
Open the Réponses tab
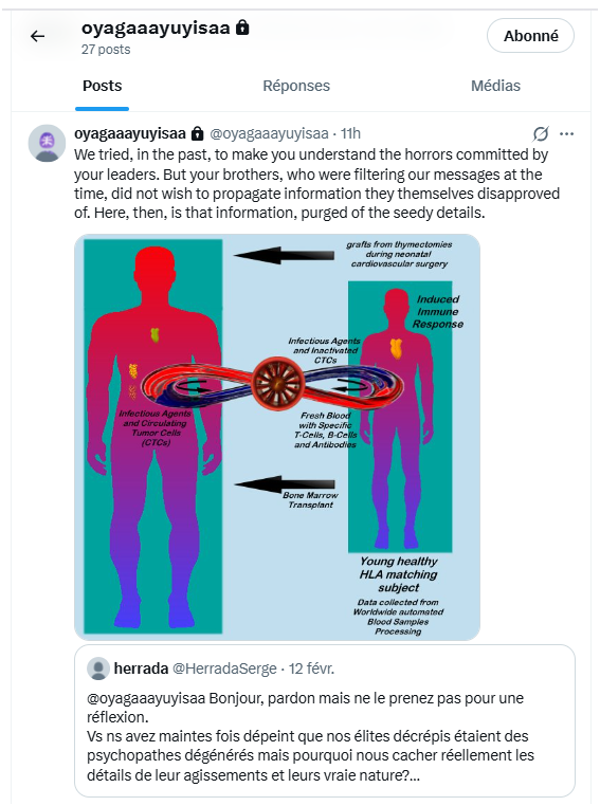coord(296,86)
